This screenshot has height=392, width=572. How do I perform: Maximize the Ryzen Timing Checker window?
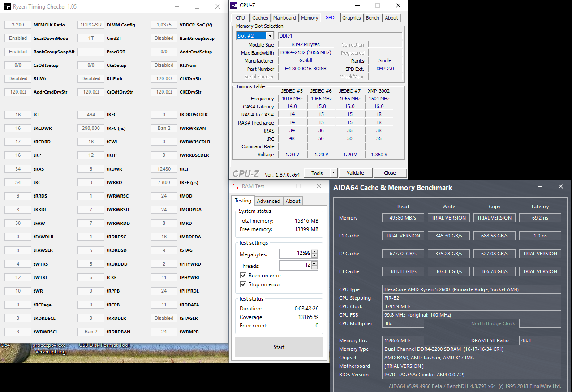pos(197,7)
